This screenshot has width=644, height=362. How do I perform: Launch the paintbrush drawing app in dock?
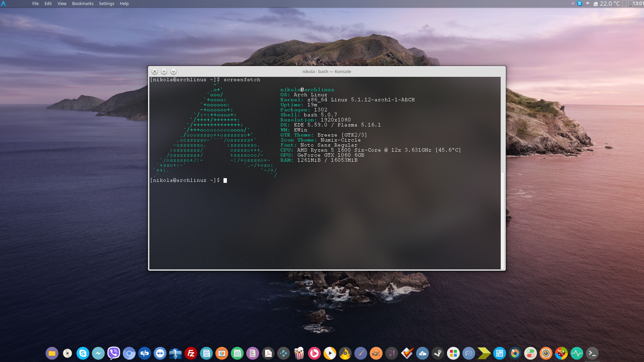[x=361, y=353]
